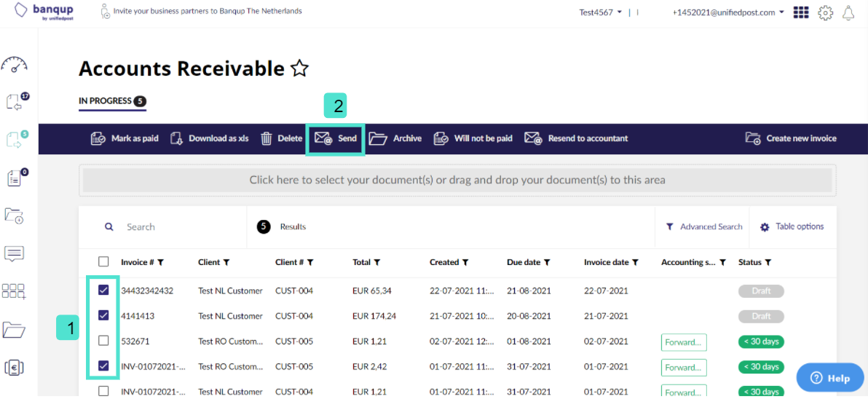Uncheck the checkbox for invoice 4141413
Viewport: 868px width, 399px height.
point(103,315)
